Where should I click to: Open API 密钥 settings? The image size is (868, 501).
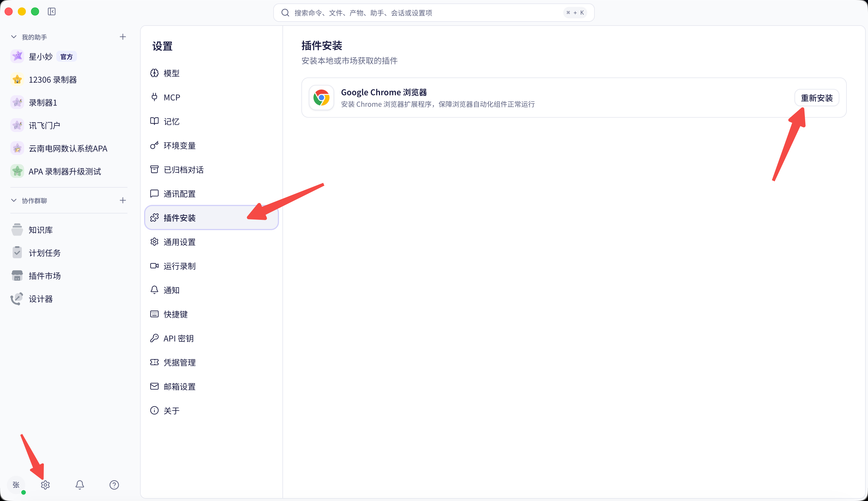pyautogui.click(x=211, y=338)
